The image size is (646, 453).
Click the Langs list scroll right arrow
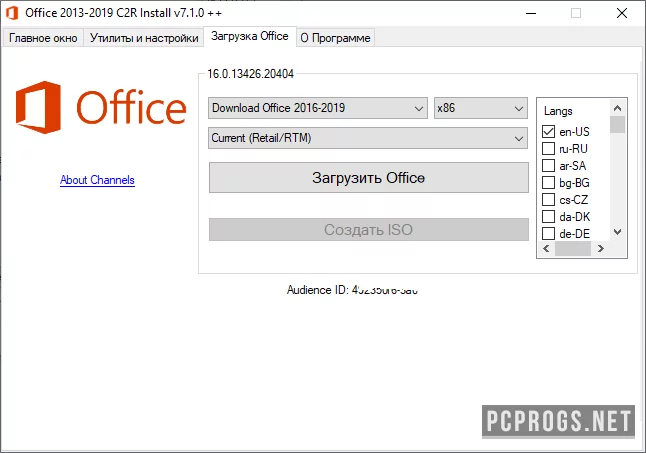point(601,248)
